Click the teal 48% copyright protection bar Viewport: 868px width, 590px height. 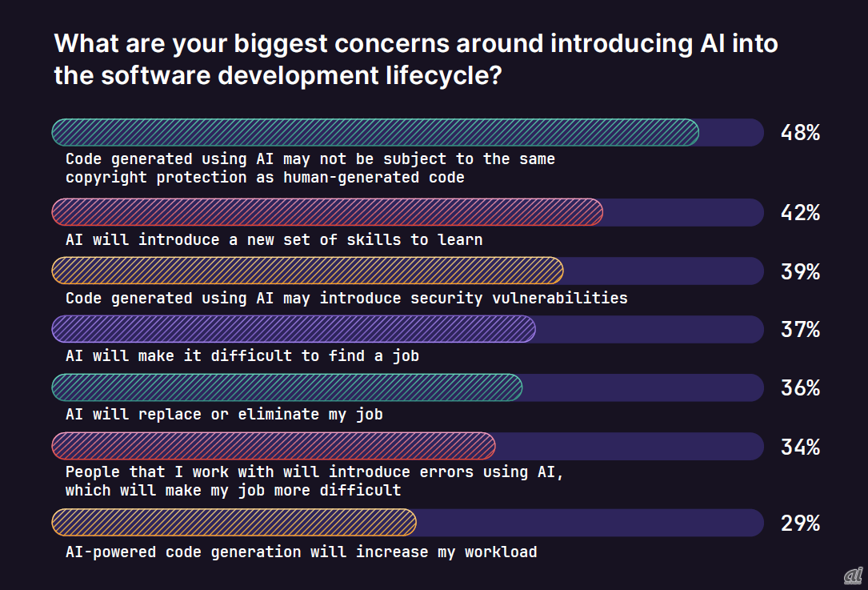(x=375, y=132)
